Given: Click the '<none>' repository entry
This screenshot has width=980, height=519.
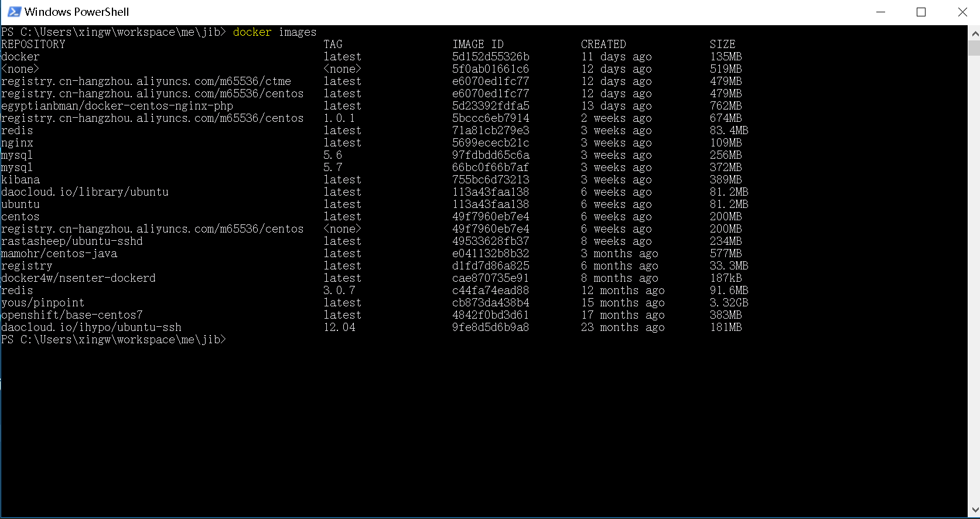Looking at the screenshot, I should 21,69.
